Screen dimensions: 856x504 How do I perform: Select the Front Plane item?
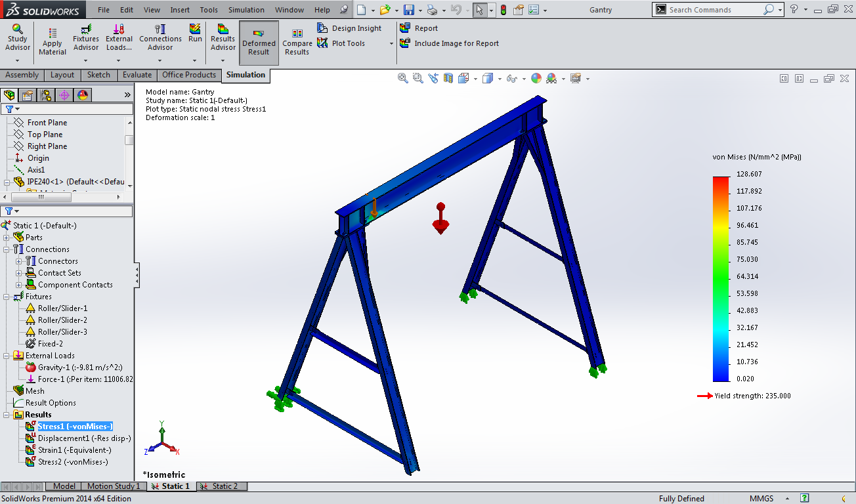[41, 123]
